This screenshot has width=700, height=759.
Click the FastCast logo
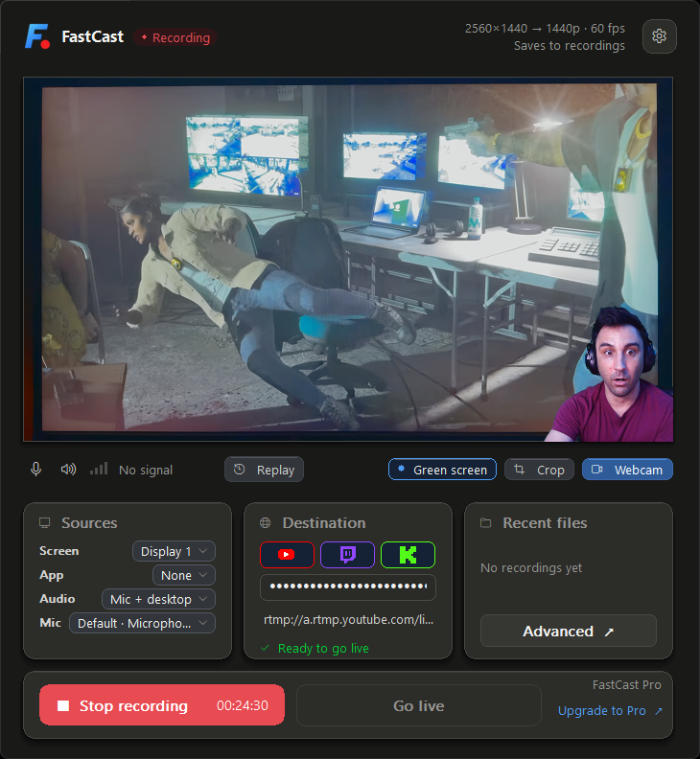[x=37, y=36]
